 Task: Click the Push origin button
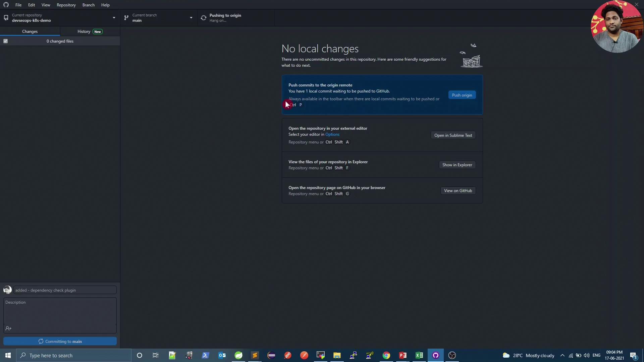[x=462, y=95]
